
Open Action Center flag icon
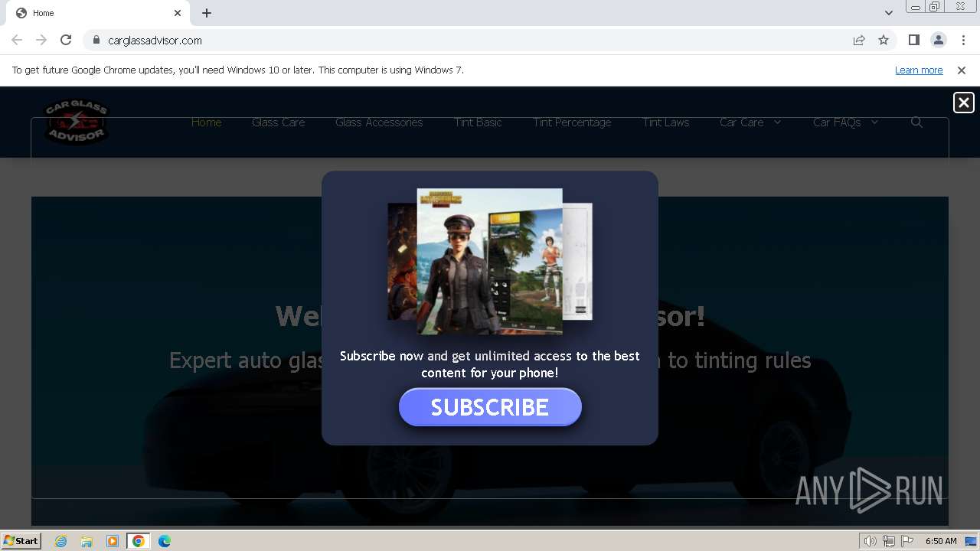tap(907, 541)
